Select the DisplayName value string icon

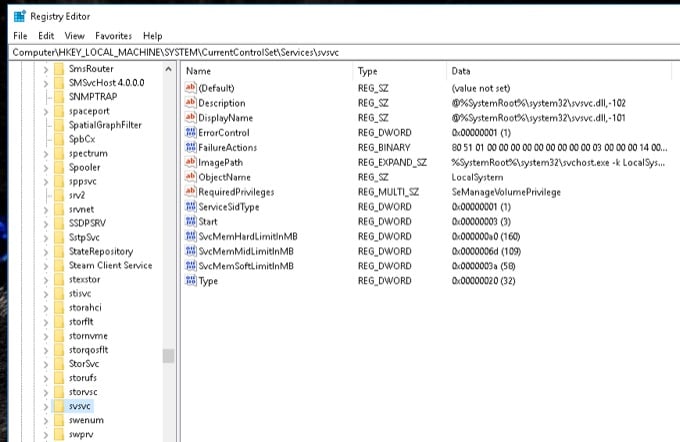pos(190,117)
